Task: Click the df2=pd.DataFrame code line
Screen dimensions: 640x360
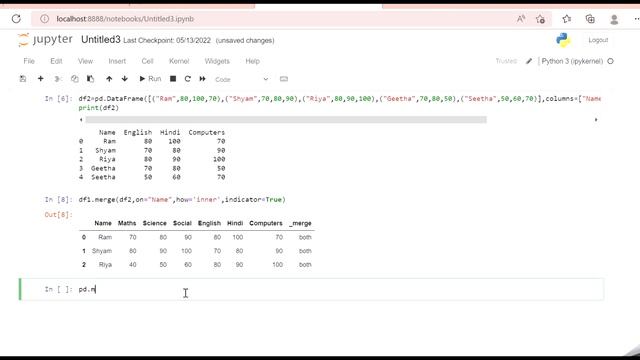Action: [340, 99]
